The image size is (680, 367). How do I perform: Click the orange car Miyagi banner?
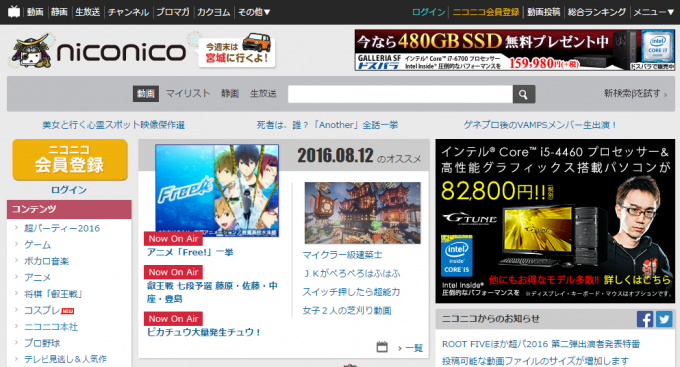click(x=237, y=50)
